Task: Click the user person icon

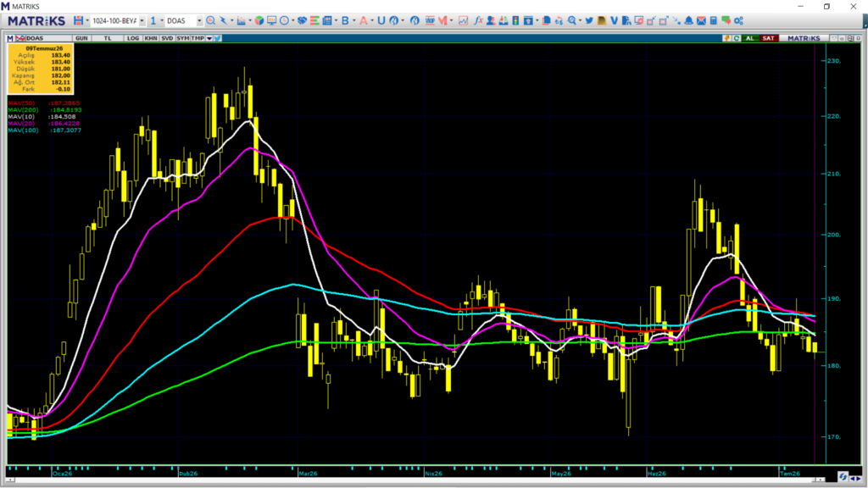Action: (x=491, y=20)
